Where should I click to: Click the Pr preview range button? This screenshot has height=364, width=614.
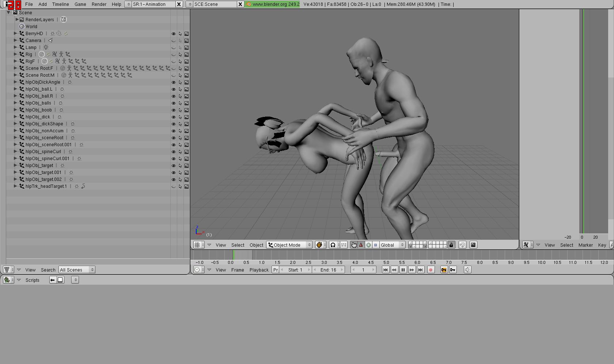point(276,270)
